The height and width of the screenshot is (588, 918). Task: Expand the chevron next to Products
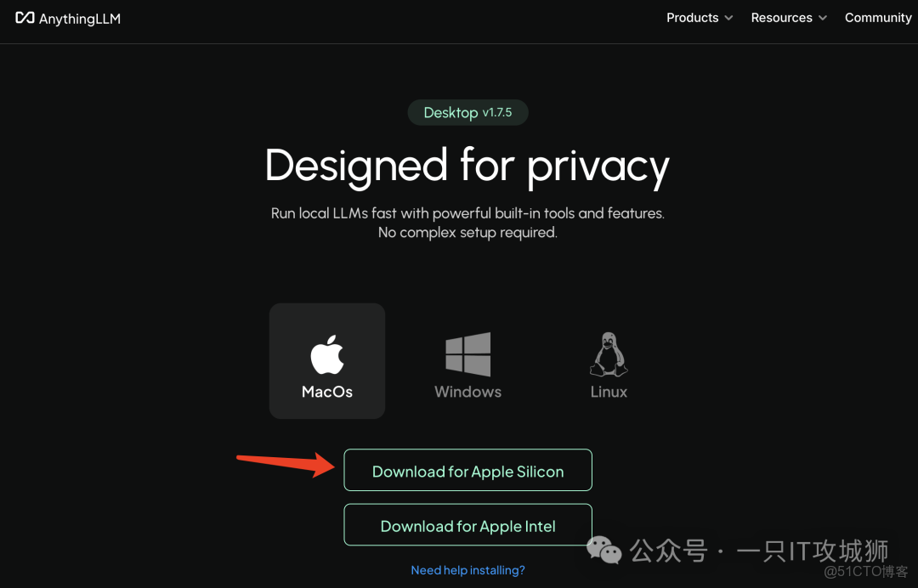pos(728,19)
